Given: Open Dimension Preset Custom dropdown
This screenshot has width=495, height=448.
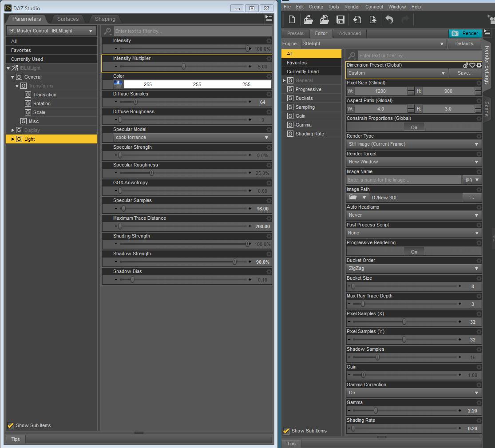Looking at the screenshot, I should click(x=397, y=73).
